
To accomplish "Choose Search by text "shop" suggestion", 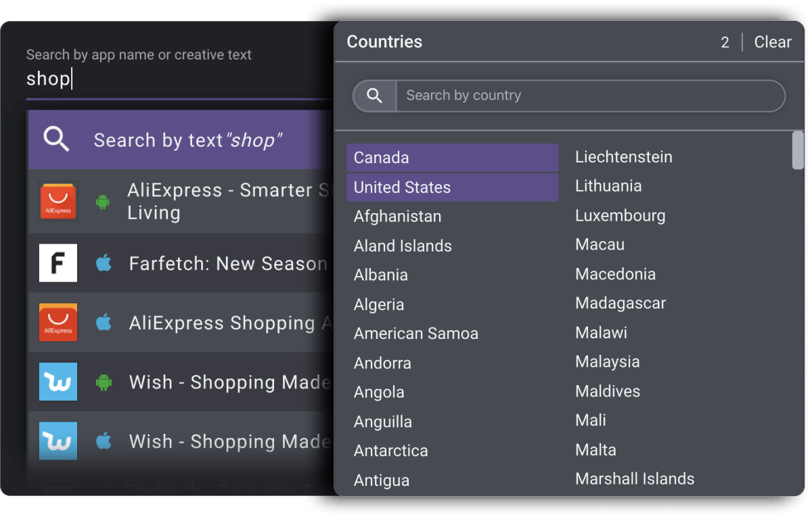I will click(x=187, y=140).
